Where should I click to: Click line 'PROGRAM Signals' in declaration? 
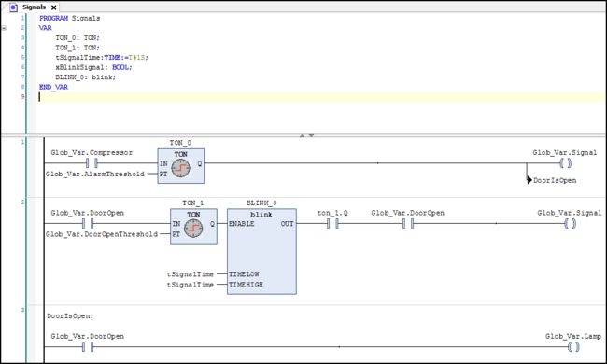click(x=70, y=18)
